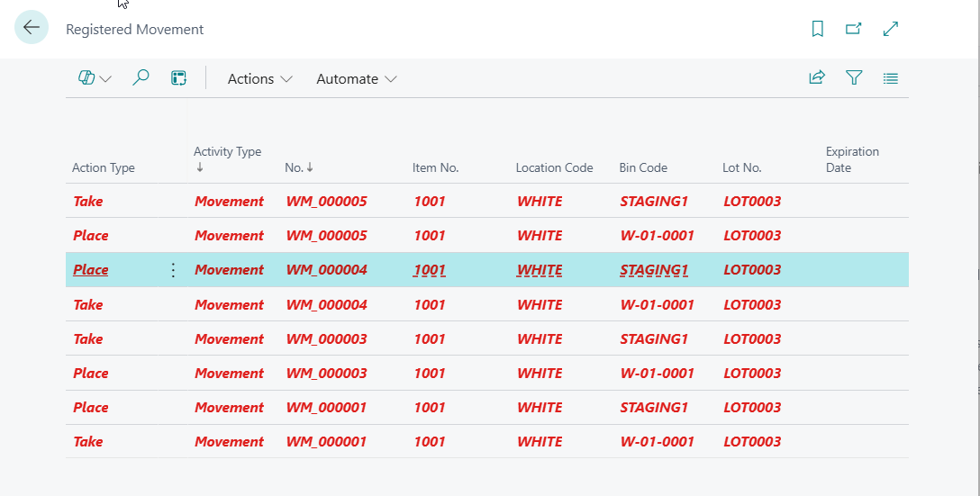Click the search magnifier icon
This screenshot has width=980, height=496.
tap(141, 78)
